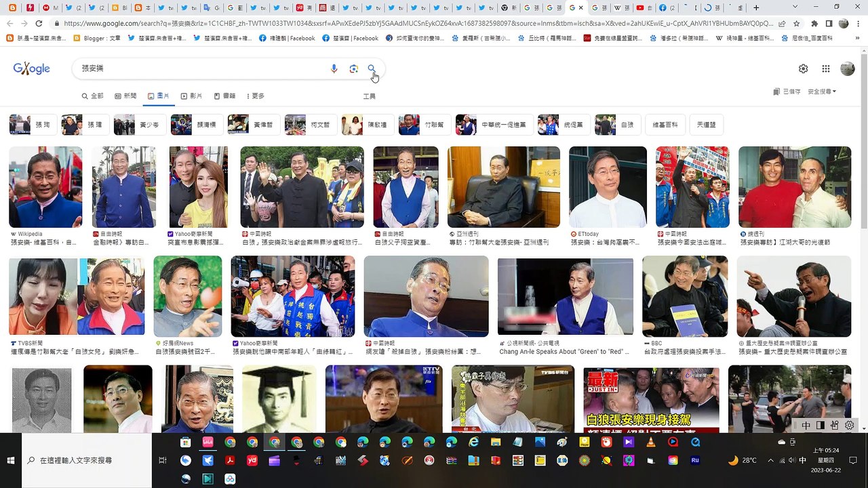This screenshot has width=868, height=488.
Task: Open a new browser tab with plus
Action: tap(756, 7)
